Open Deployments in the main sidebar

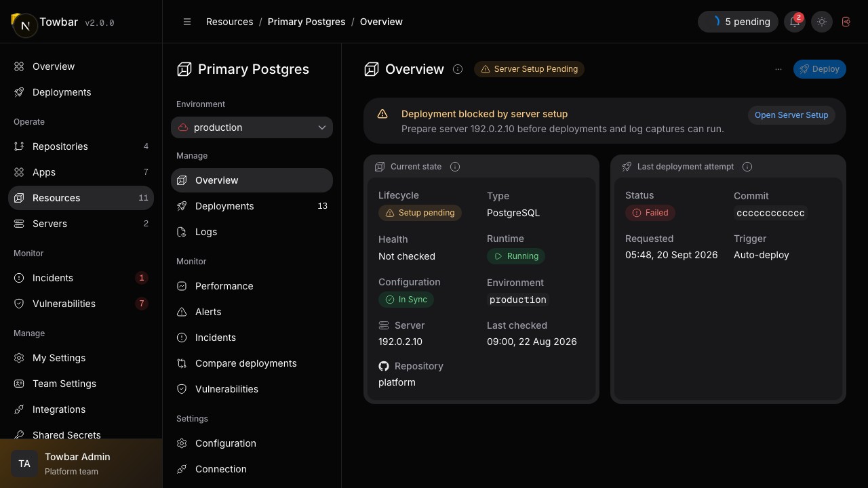tap(81, 92)
